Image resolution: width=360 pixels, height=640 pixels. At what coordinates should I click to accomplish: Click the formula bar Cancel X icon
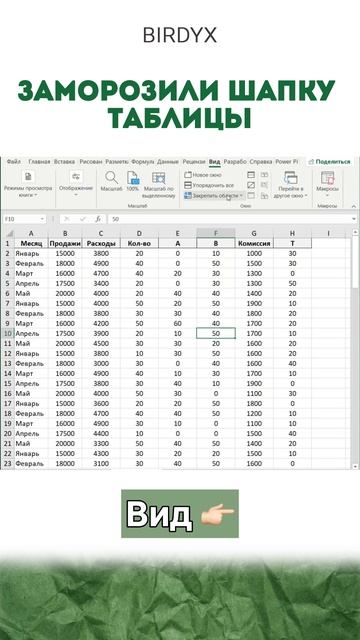pyautogui.click(x=67, y=219)
